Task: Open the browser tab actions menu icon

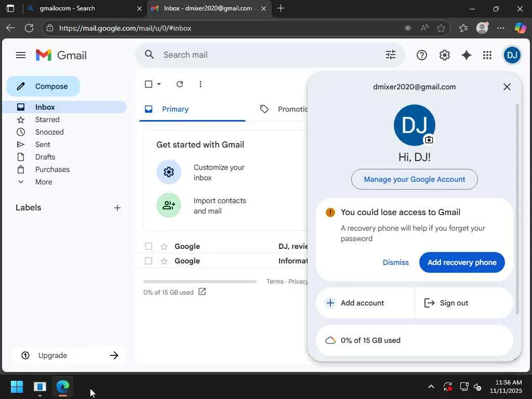Action: [x=10, y=8]
